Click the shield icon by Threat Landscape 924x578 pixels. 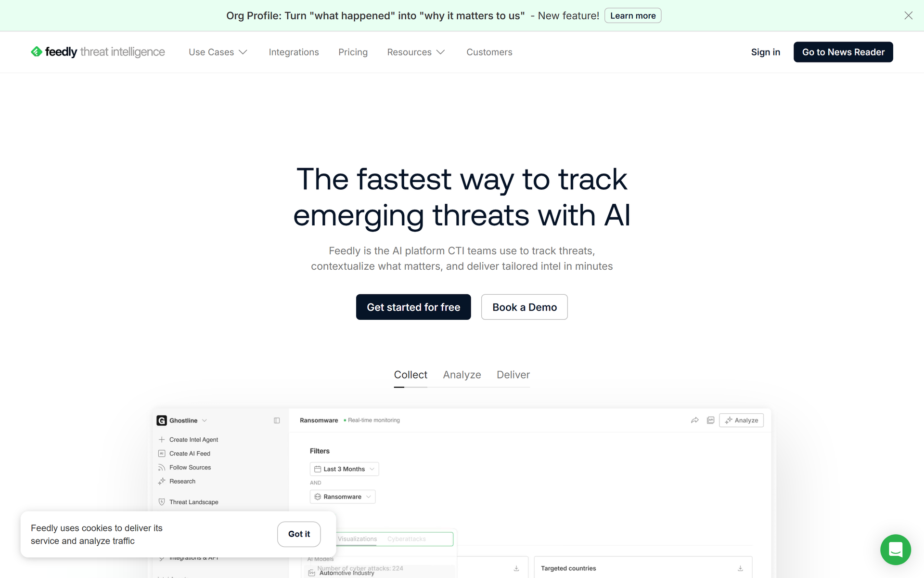(162, 502)
